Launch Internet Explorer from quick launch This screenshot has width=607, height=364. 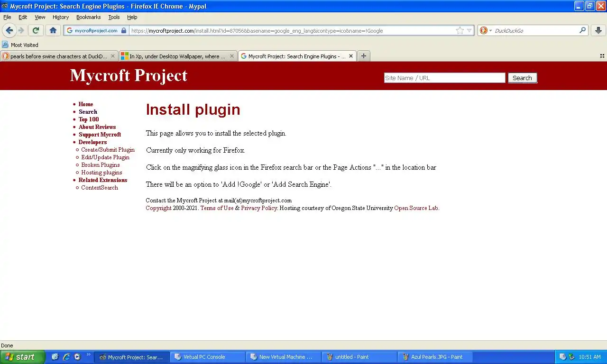click(x=66, y=357)
